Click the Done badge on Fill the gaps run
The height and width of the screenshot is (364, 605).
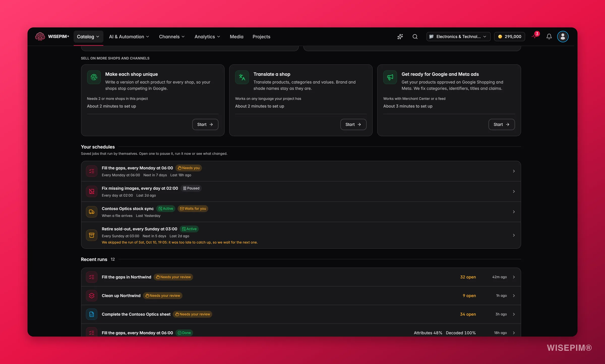click(184, 333)
